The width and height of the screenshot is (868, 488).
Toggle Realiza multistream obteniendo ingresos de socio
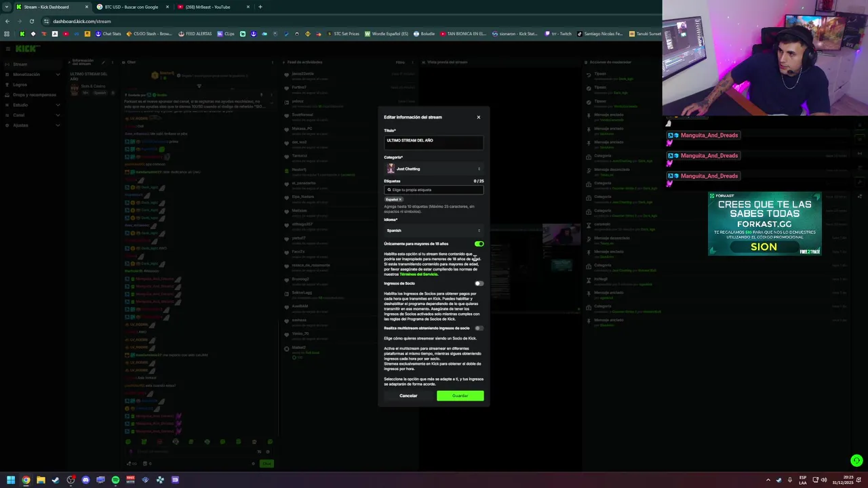pyautogui.click(x=479, y=328)
